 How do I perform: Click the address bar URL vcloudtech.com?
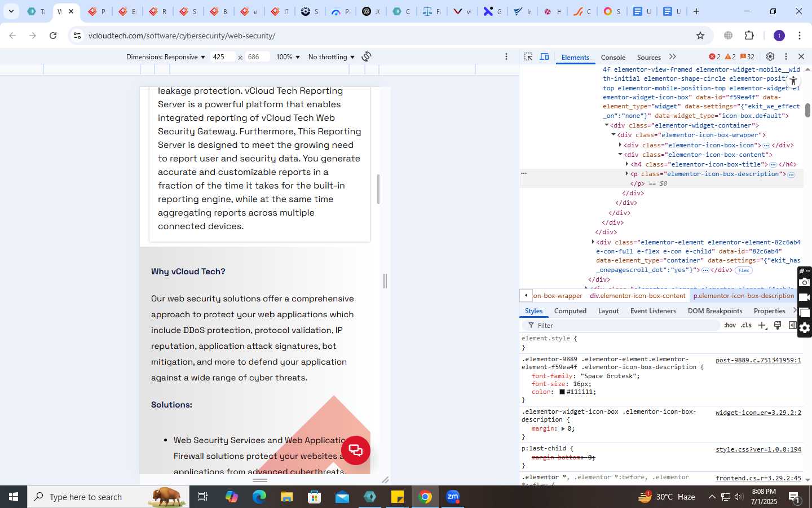click(182, 36)
